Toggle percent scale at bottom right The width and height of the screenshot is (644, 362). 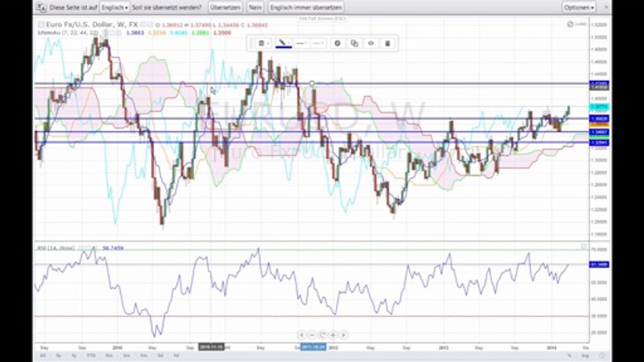click(x=570, y=355)
